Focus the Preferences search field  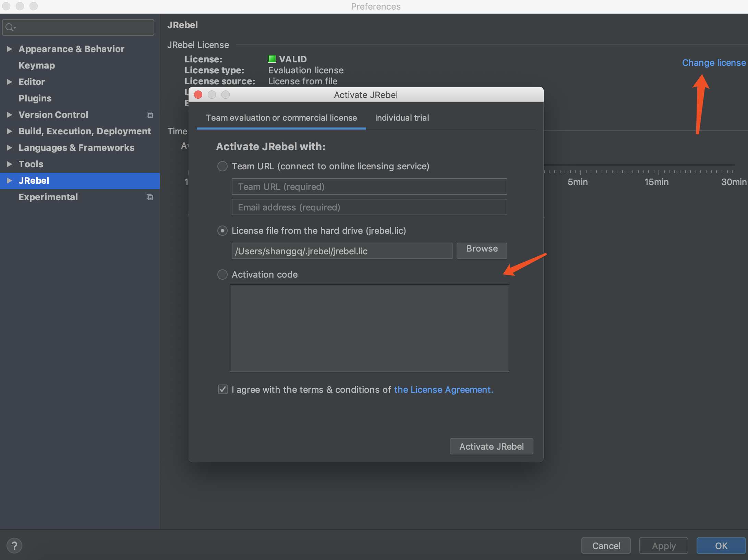pos(78,27)
